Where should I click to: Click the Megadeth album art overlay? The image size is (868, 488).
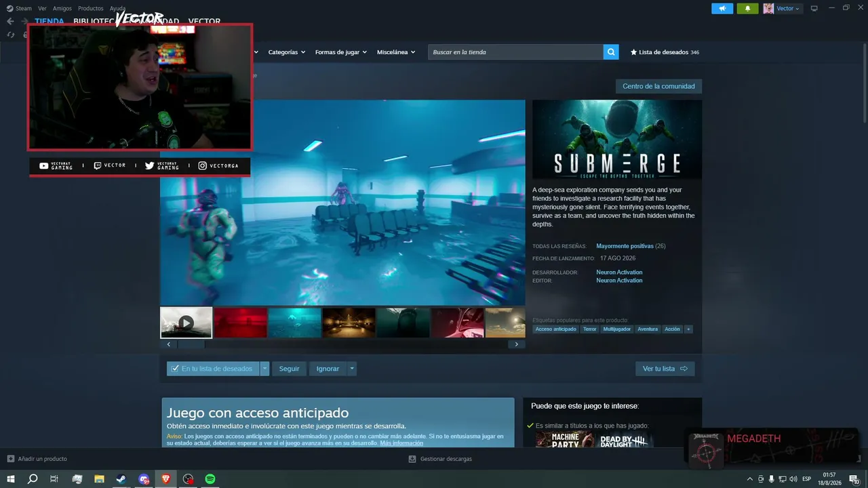706,449
